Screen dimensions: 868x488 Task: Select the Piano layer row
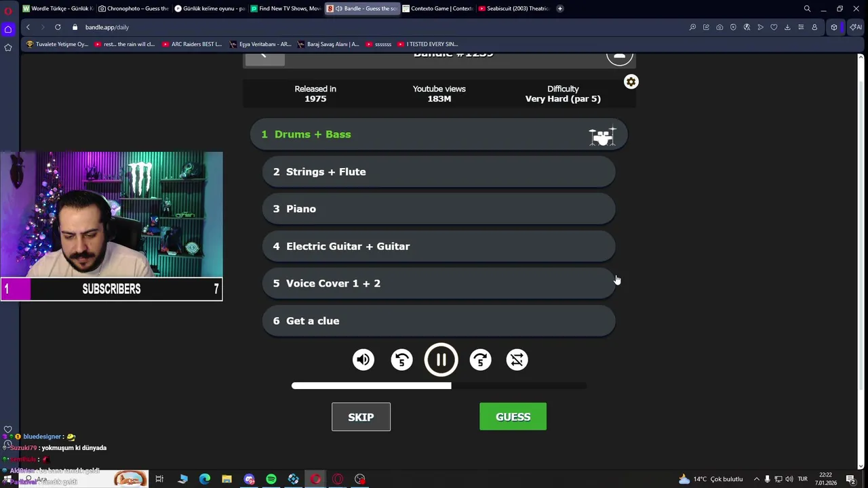(439, 209)
